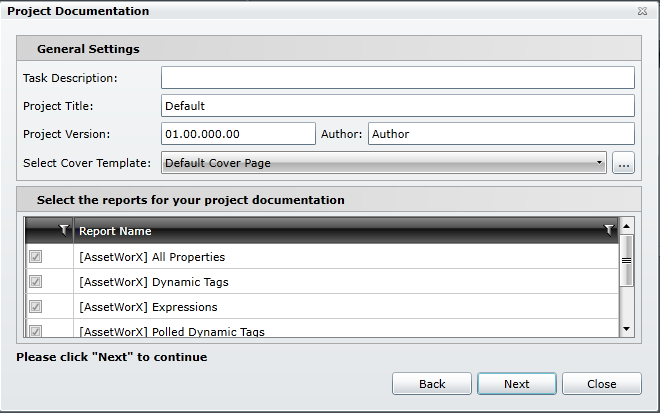Click the Task Description text field
Screen dimensions: 660x413
point(398,78)
